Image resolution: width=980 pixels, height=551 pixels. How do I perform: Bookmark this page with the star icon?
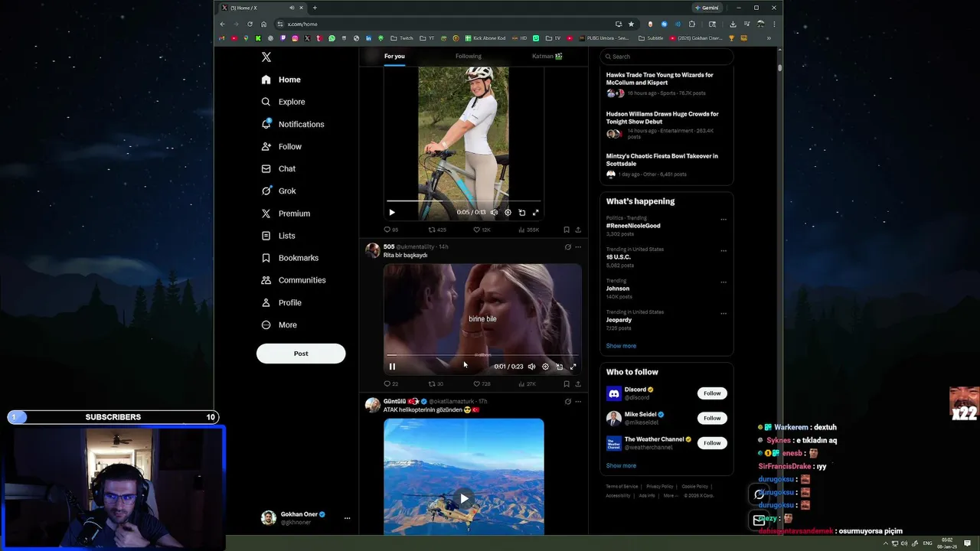(631, 24)
